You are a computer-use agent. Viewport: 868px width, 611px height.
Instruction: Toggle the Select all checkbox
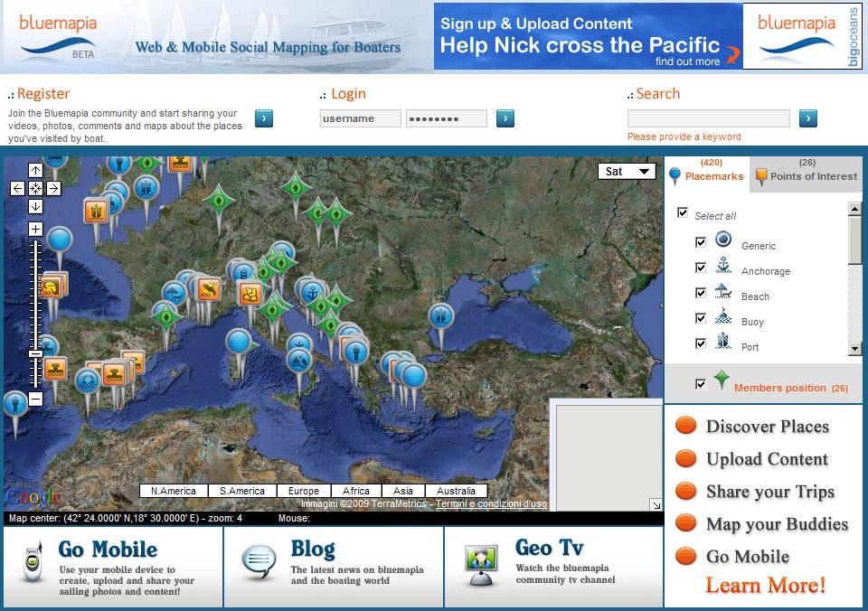click(x=683, y=212)
